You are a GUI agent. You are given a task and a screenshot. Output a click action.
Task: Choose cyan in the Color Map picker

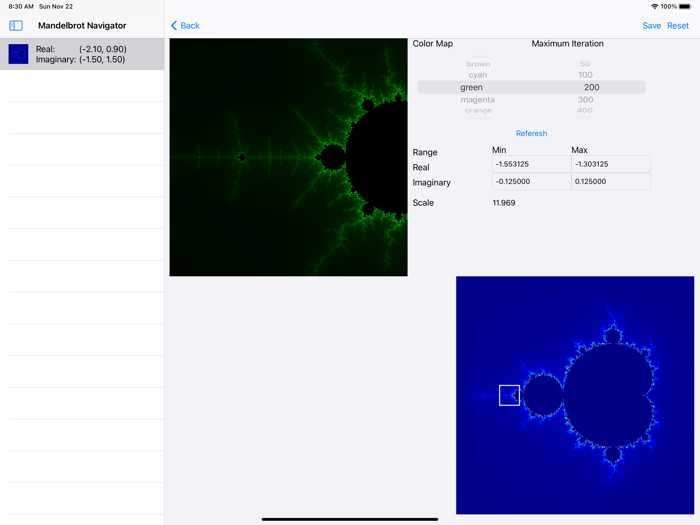[x=478, y=75]
